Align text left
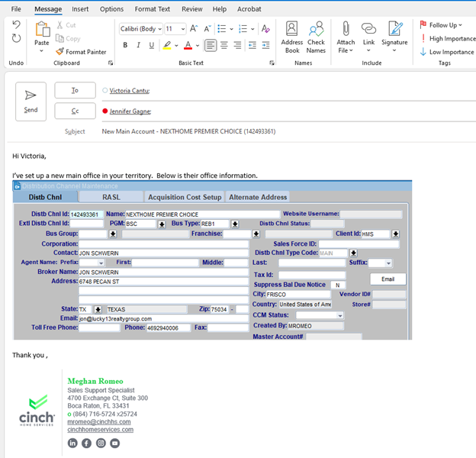The height and width of the screenshot is (458, 476). 211,46
